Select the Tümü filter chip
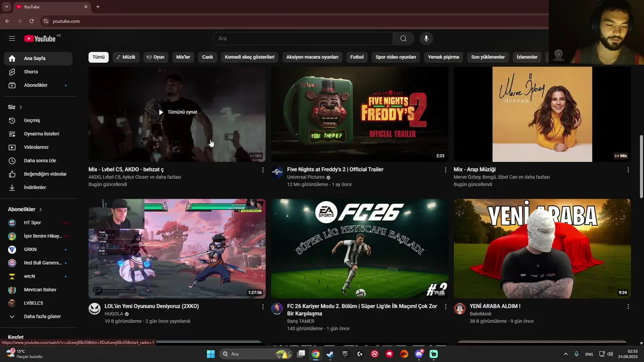Viewport: 644px width, 362px height. pyautogui.click(x=99, y=57)
